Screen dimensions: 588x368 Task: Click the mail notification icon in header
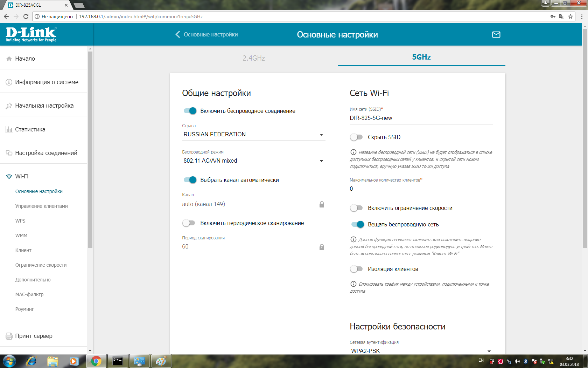pyautogui.click(x=496, y=34)
